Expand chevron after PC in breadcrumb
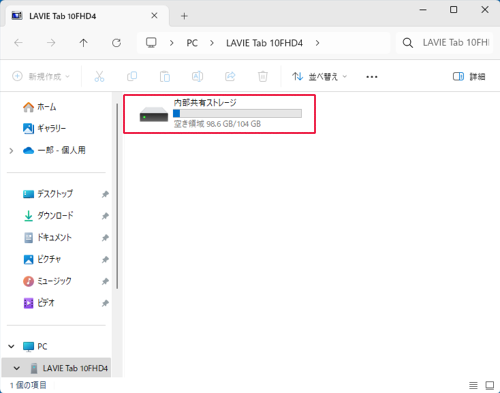 coord(212,43)
